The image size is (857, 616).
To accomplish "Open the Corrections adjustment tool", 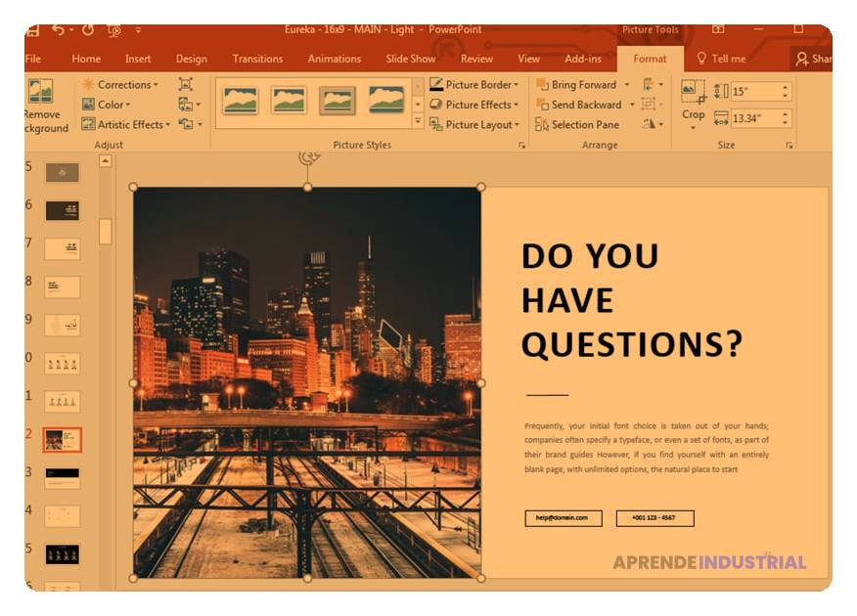I will 122,85.
